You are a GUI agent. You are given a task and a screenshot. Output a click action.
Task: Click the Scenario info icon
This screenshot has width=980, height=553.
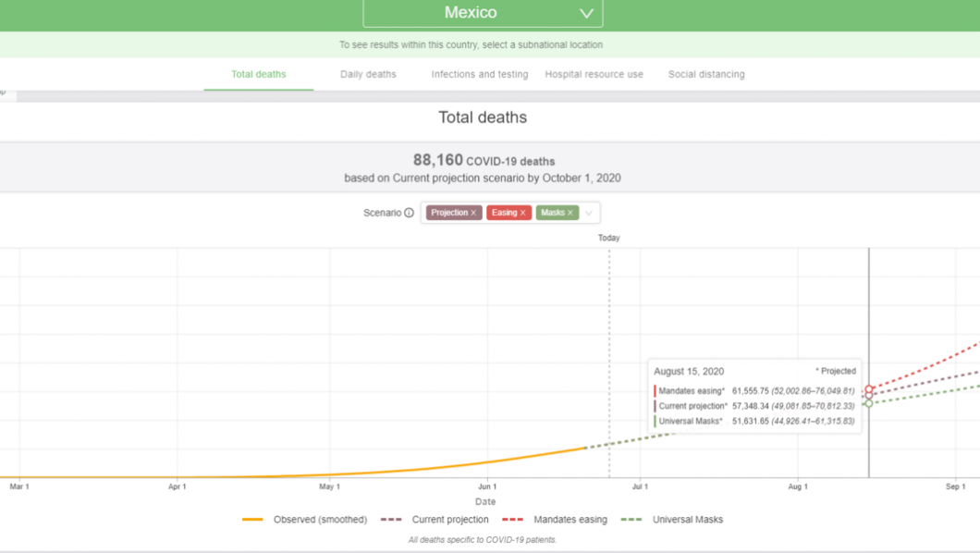[x=409, y=213]
